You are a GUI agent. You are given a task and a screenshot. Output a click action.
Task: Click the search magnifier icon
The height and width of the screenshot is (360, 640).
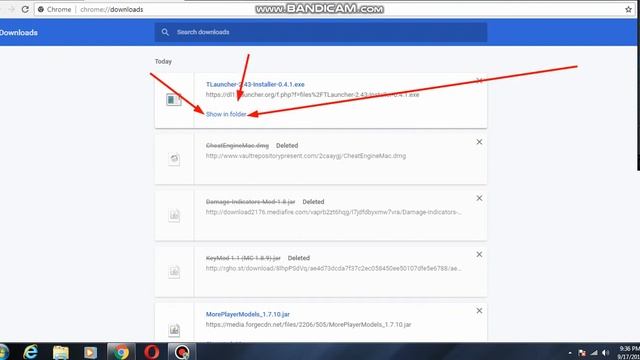tap(165, 32)
